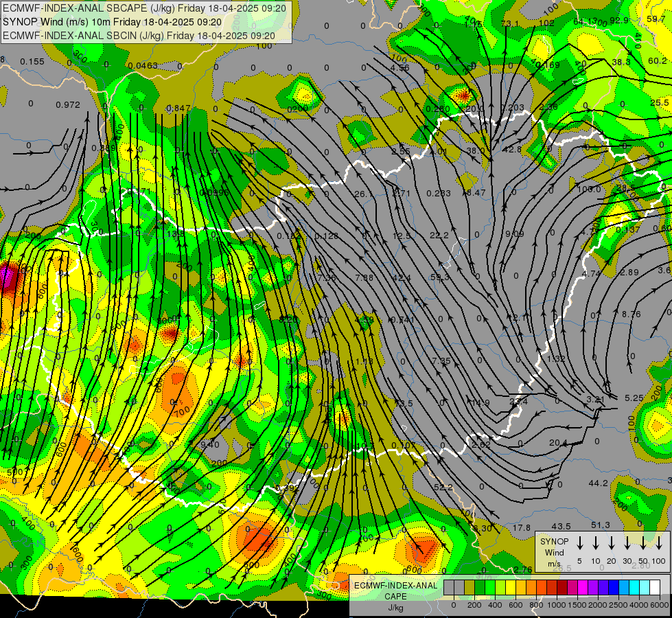The height and width of the screenshot is (618, 672).
Task: Pick the pure blue swatch in the CAPE legend
Action: [x=614, y=588]
